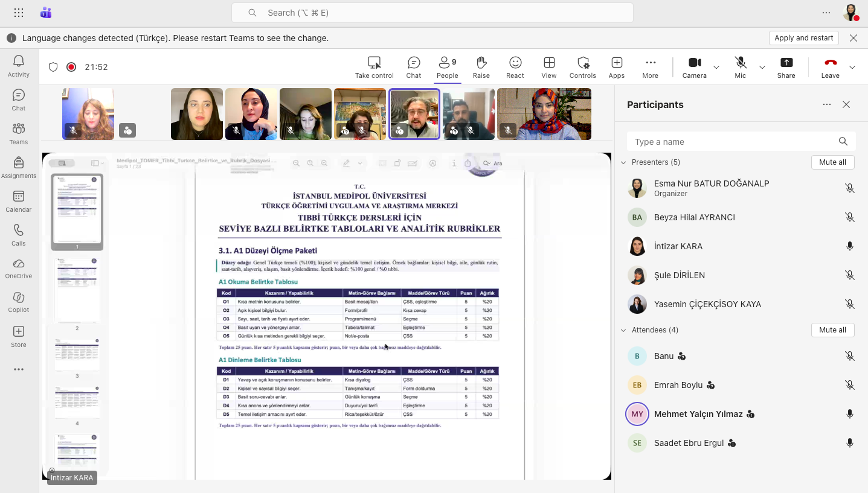Select page 3 thumbnail in shared document
This screenshot has height=493, width=868.
(x=77, y=355)
